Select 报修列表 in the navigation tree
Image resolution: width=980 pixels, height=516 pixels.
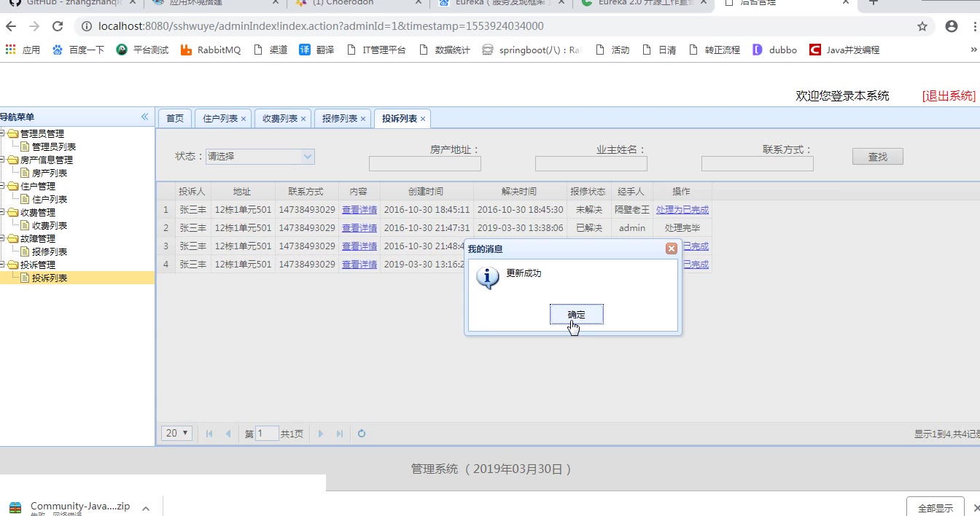[50, 251]
